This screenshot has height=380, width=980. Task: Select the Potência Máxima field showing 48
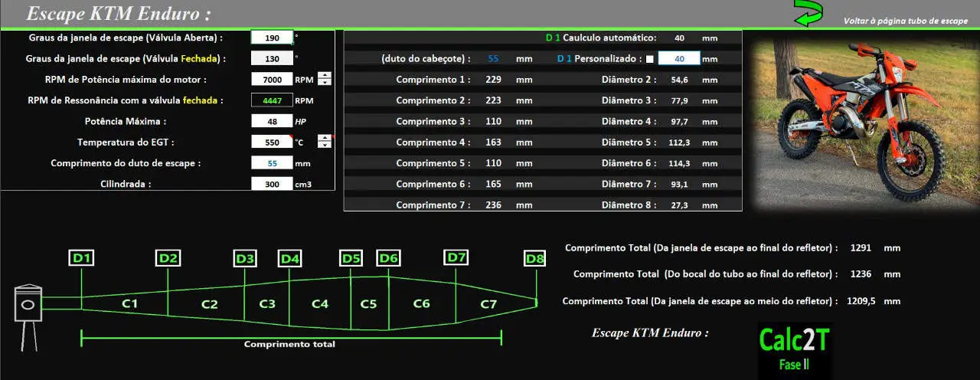[x=272, y=121]
